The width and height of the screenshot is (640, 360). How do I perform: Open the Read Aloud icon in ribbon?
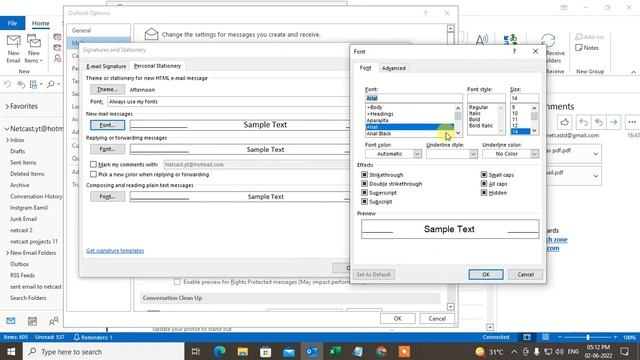tap(481, 40)
